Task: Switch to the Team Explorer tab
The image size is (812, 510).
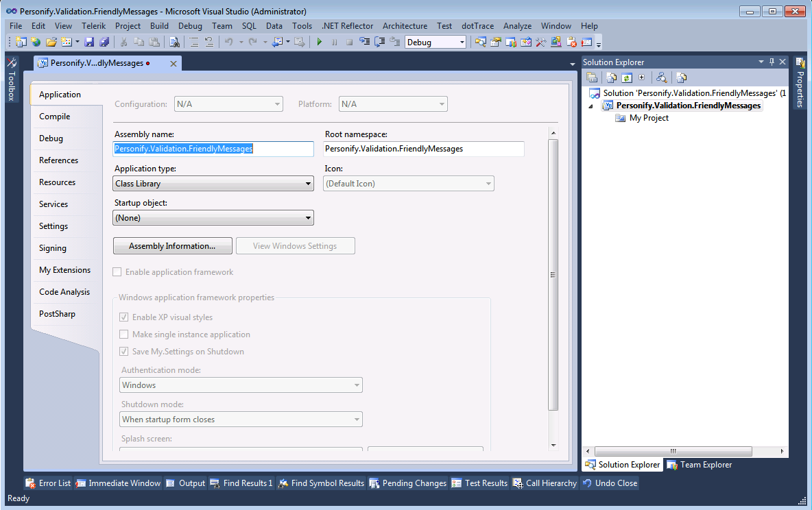Action: [x=700, y=465]
